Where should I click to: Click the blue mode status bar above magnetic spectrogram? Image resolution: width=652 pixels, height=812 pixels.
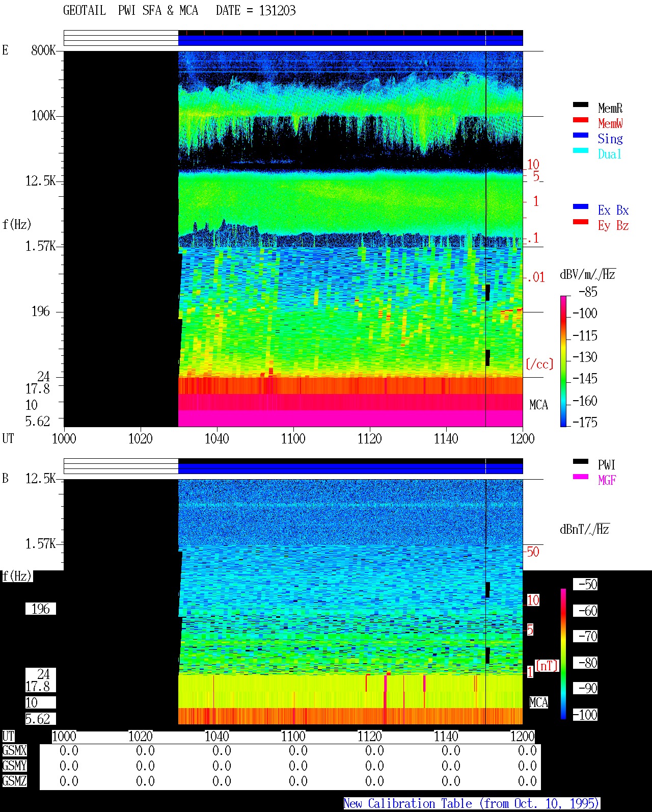click(x=350, y=468)
